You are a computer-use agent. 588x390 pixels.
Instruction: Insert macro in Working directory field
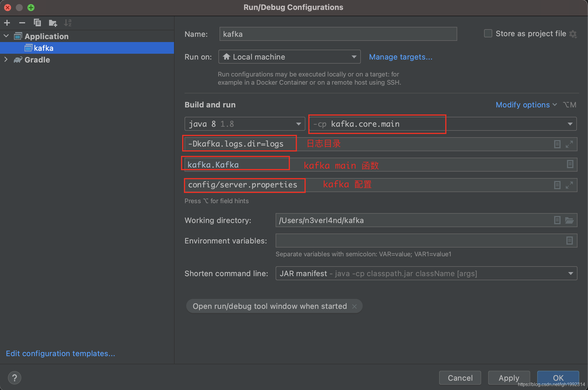point(557,220)
